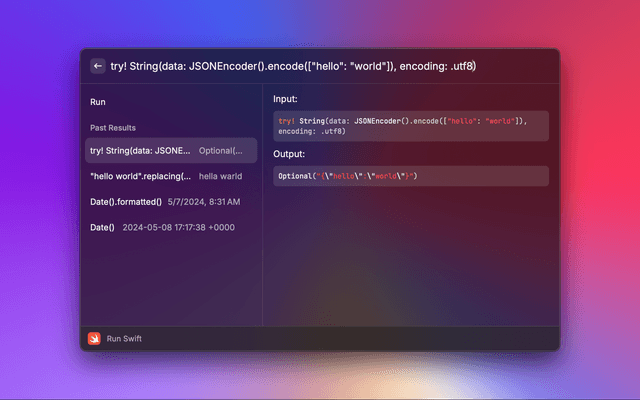
Task: Click the "Input:" heading
Action: (285, 99)
